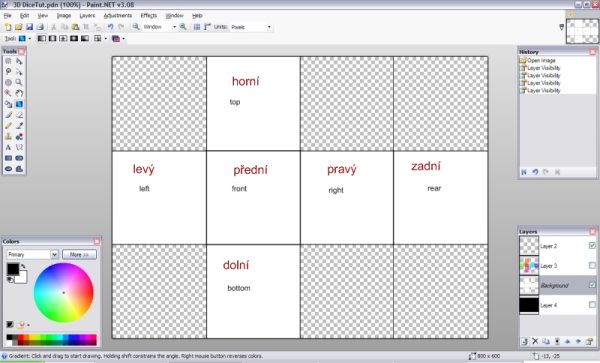Add a new layer in Layers panel
This screenshot has height=363, width=600.
tap(524, 341)
